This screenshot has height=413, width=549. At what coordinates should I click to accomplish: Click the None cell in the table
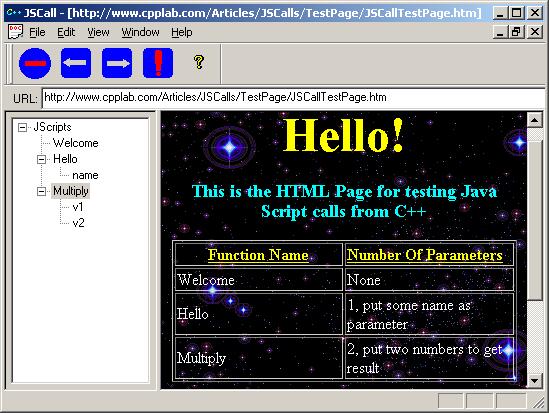point(429,280)
